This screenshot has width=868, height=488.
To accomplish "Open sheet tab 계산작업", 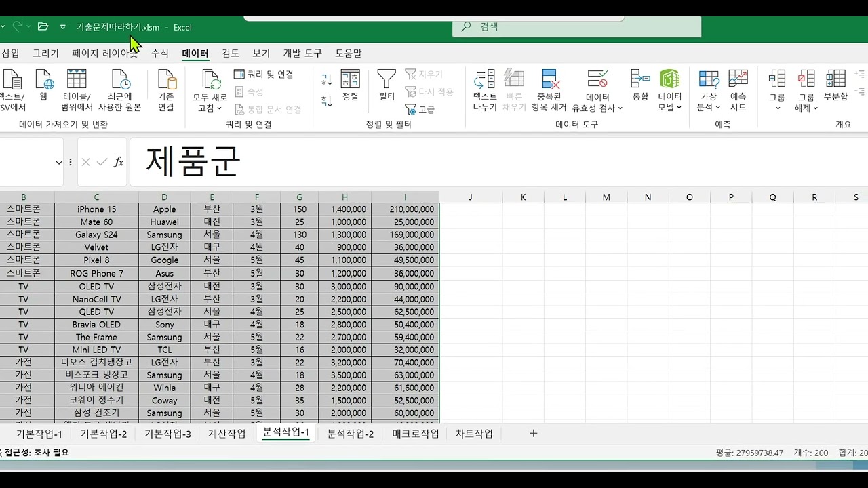I will (226, 434).
